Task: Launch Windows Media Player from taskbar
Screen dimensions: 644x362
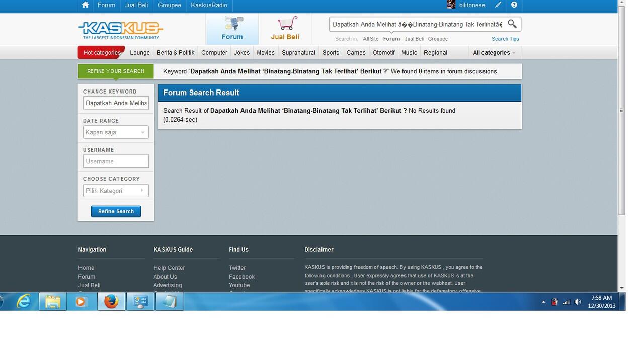Action: coord(82,301)
